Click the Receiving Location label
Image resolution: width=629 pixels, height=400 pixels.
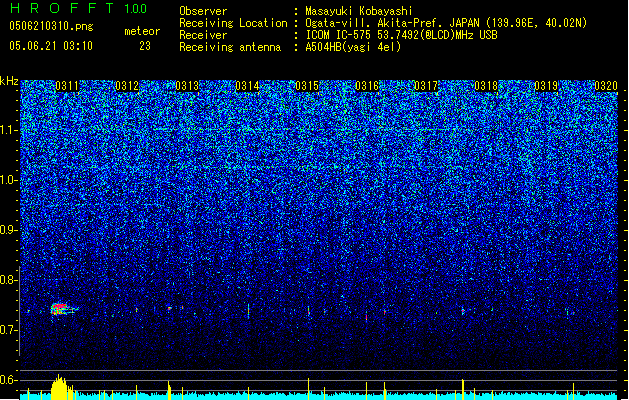(233, 23)
